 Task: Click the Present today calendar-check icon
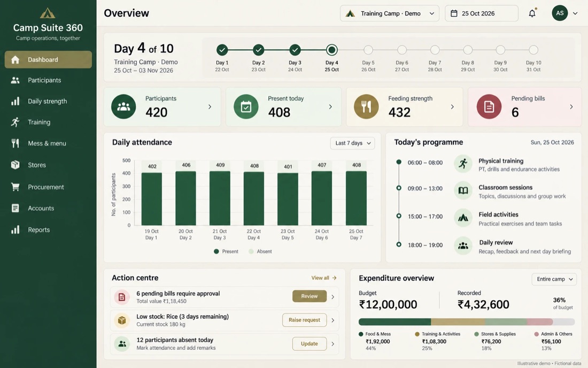tap(246, 107)
